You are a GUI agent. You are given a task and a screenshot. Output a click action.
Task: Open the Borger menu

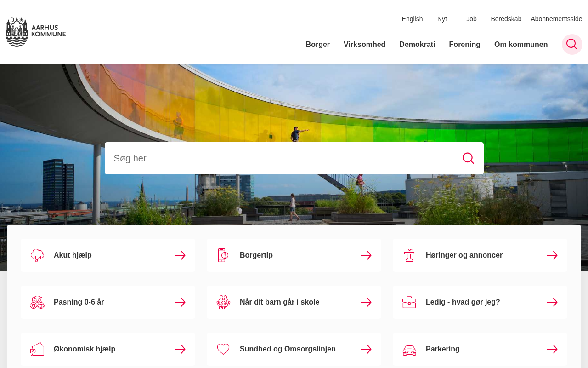[318, 45]
